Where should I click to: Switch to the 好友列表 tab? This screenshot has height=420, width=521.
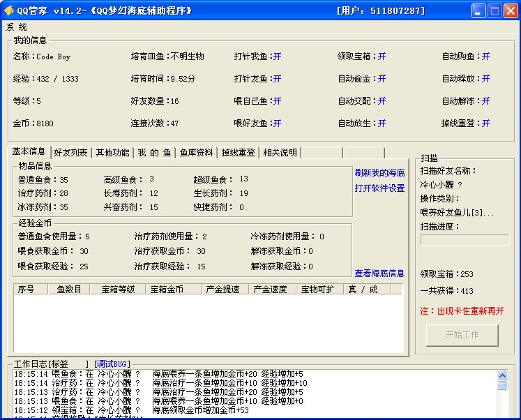click(x=70, y=153)
